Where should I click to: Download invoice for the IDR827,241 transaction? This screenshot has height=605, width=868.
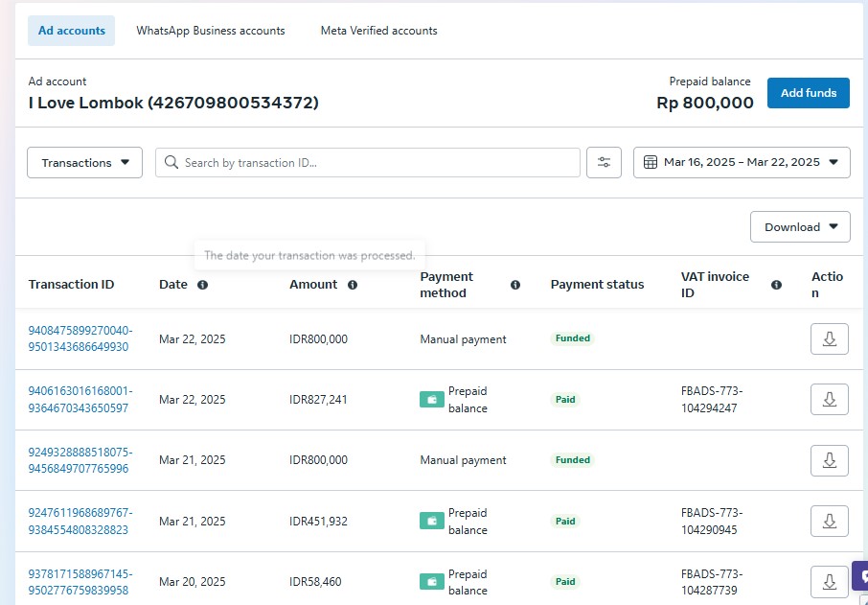click(x=829, y=400)
